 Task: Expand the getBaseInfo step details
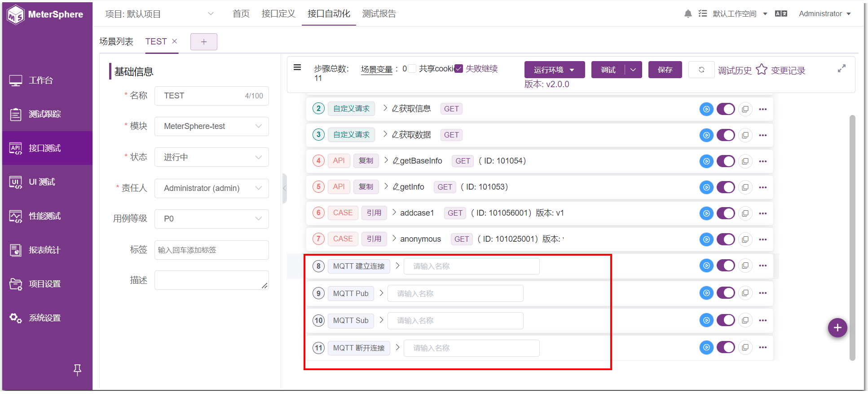click(x=386, y=160)
